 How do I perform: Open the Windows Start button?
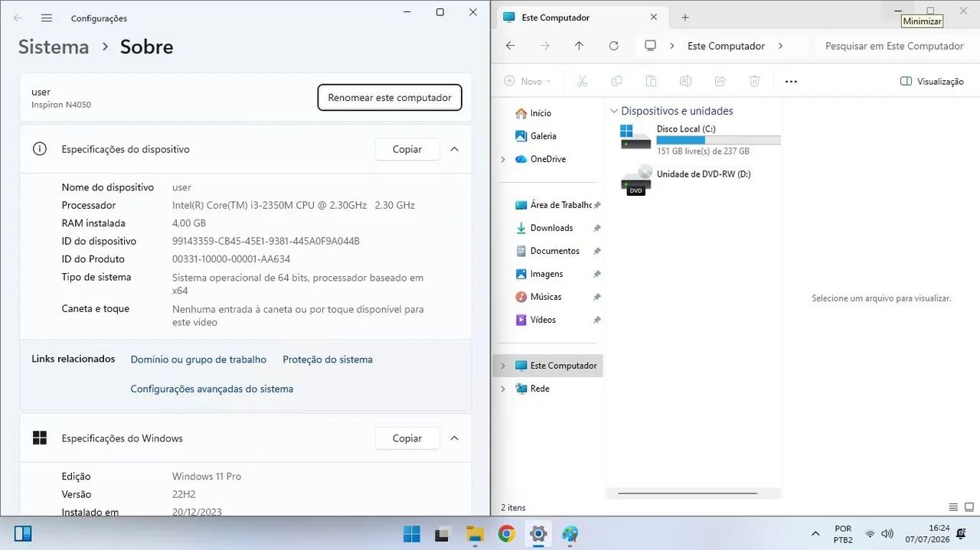click(x=411, y=534)
